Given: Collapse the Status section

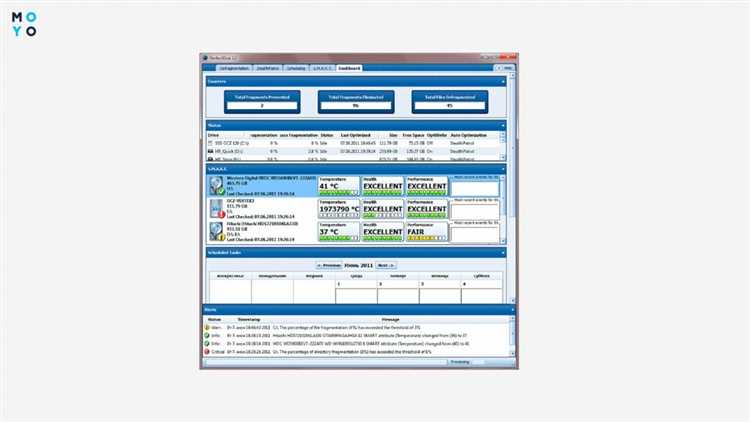Looking at the screenshot, I should [503, 126].
